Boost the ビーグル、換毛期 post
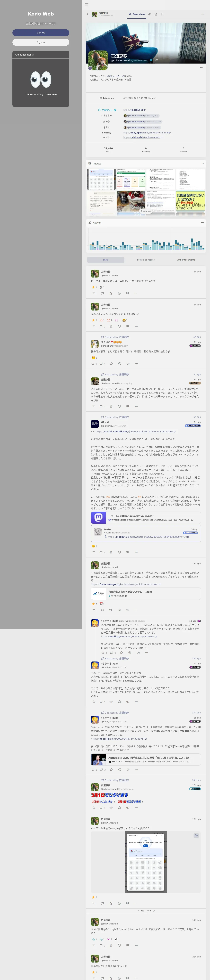This screenshot has height=980, width=210. 102,293
